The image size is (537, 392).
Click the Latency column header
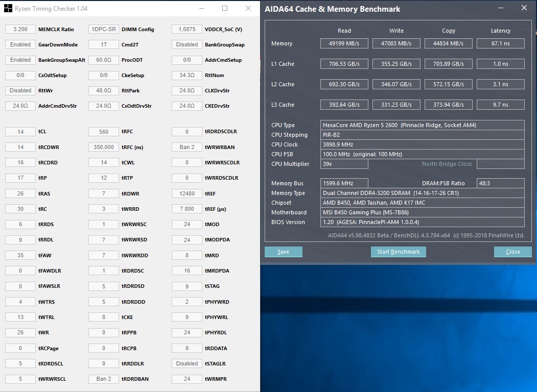click(500, 31)
